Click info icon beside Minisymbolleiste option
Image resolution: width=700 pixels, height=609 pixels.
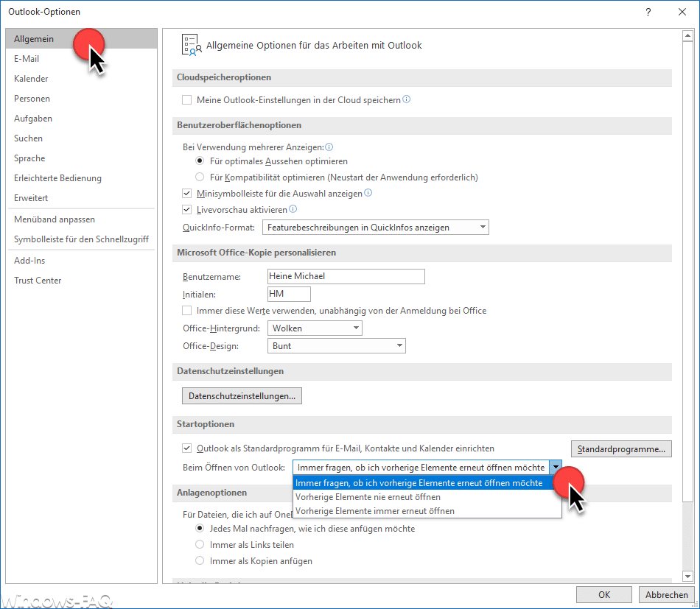click(368, 193)
